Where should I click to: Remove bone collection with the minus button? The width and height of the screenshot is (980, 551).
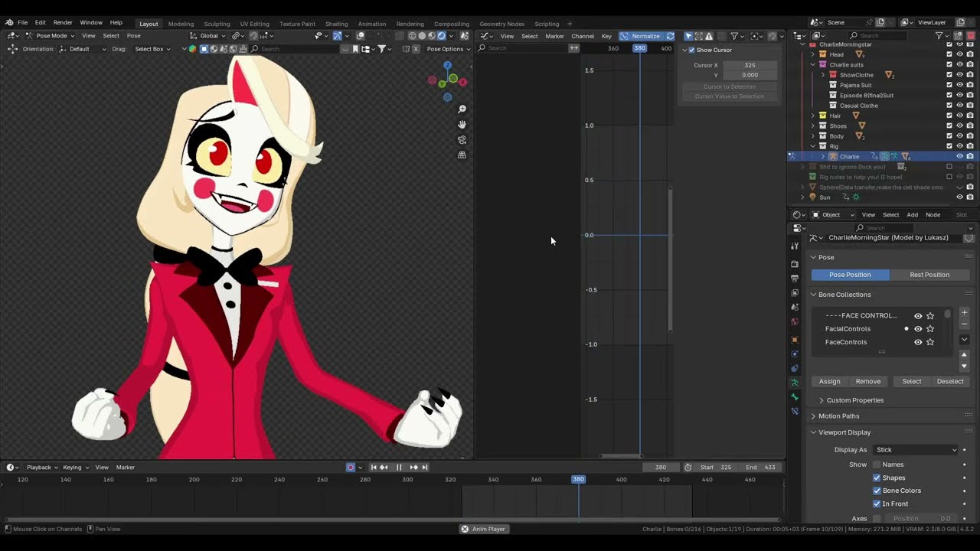click(964, 324)
